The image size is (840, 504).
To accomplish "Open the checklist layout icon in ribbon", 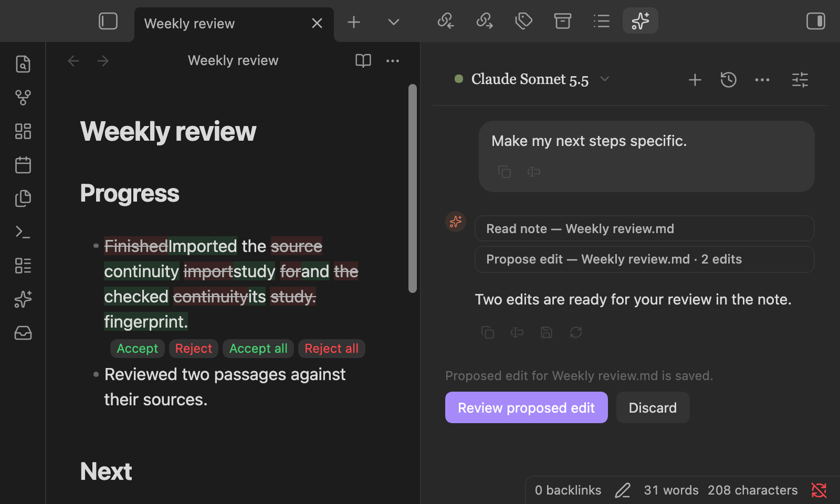I will (x=23, y=266).
